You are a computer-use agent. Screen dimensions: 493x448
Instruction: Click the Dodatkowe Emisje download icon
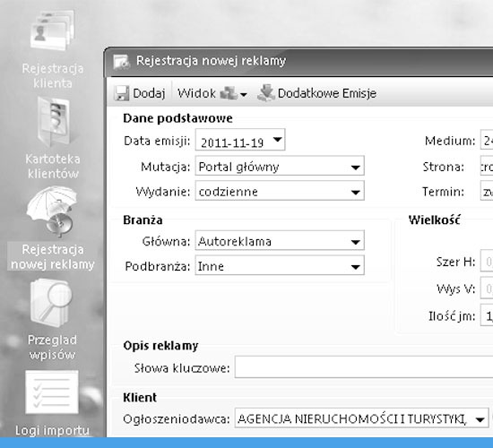266,93
